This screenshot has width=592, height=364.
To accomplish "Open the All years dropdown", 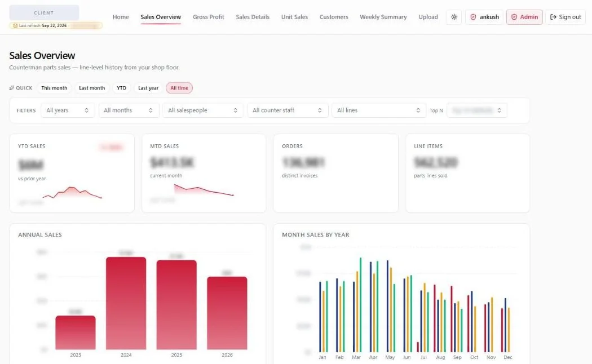I will (x=68, y=110).
